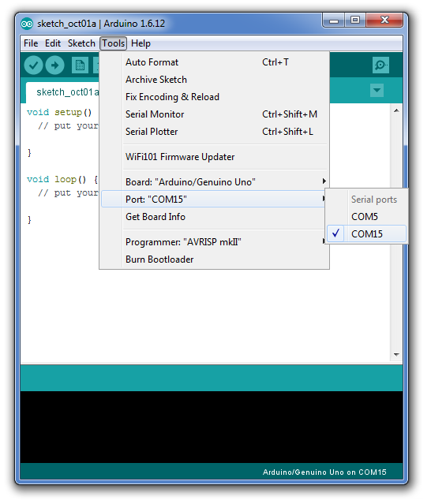
Task: Click editor scrollbar up arrow
Action: click(396, 110)
